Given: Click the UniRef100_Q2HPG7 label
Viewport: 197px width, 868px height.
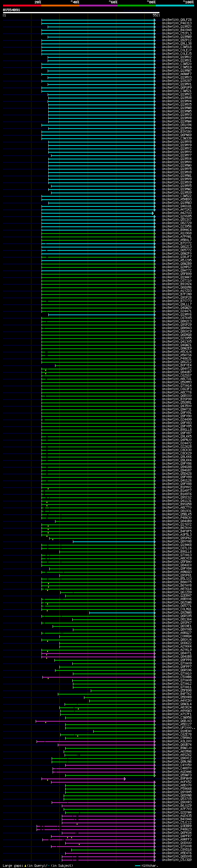Looking at the screenshot, I should (177, 267).
